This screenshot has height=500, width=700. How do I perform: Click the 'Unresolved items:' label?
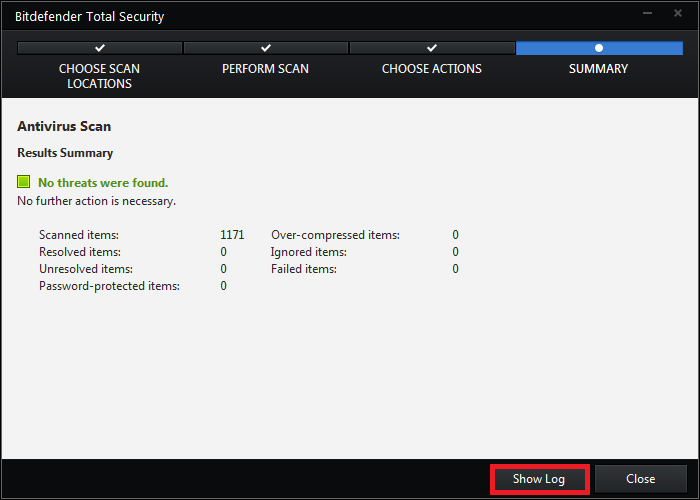(x=86, y=269)
